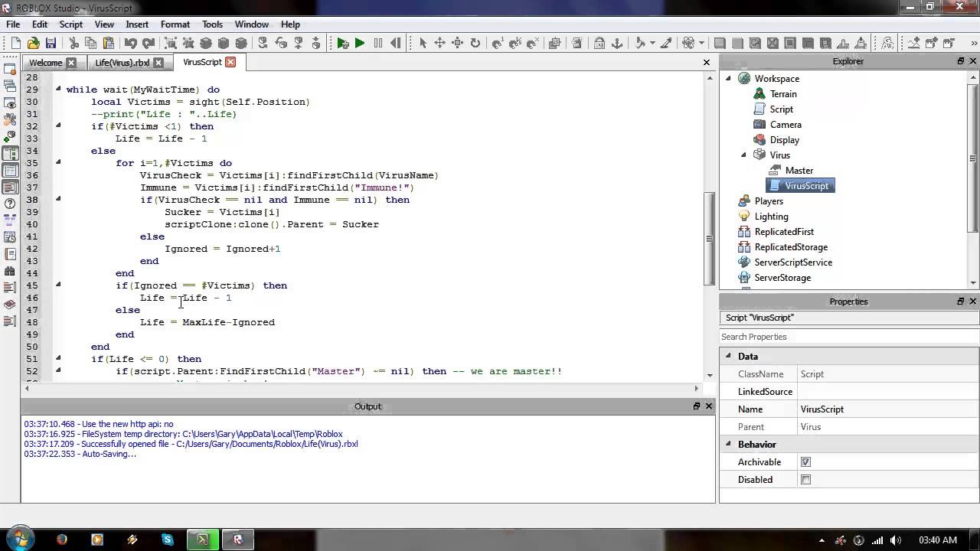The image size is (980, 551).
Task: Click the Lock tool icon
Action: tap(599, 44)
